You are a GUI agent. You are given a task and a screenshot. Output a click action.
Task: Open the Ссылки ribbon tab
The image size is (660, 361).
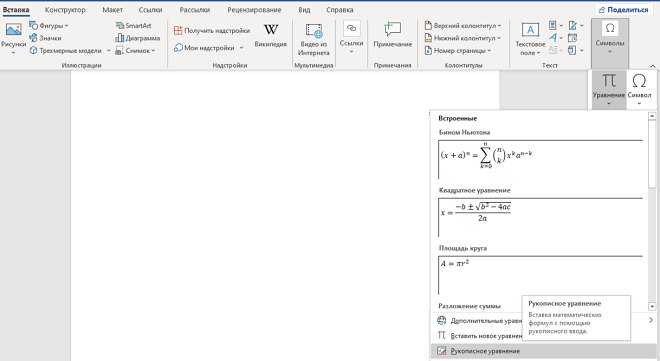coord(150,10)
